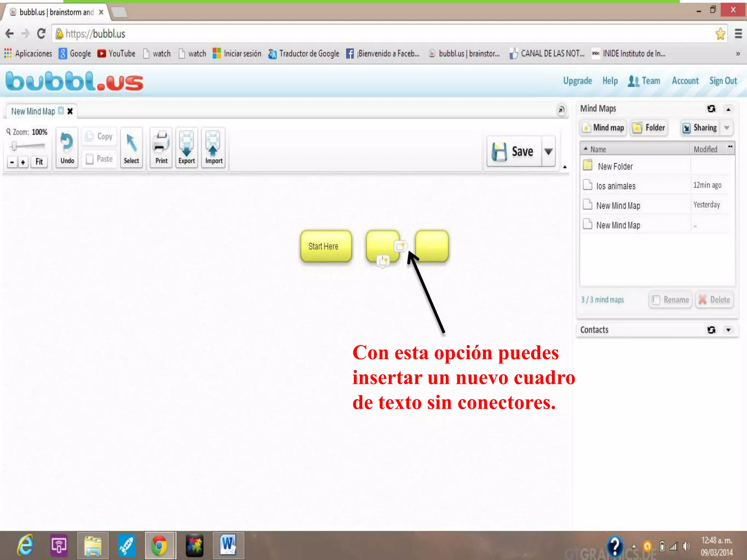Viewport: 747px width, 560px height.
Task: Refresh the Contacts panel
Action: coord(711,330)
